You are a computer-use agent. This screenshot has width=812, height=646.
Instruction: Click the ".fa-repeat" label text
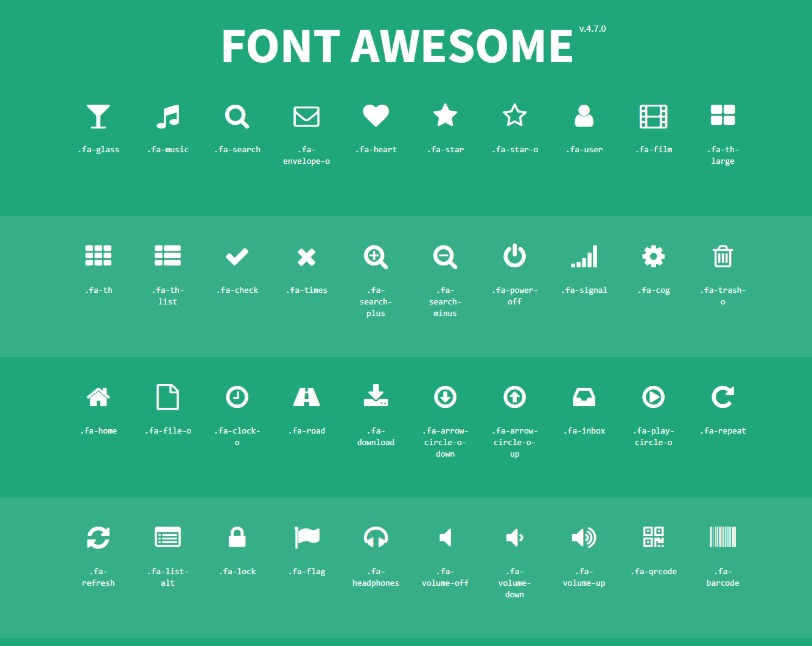tap(723, 430)
